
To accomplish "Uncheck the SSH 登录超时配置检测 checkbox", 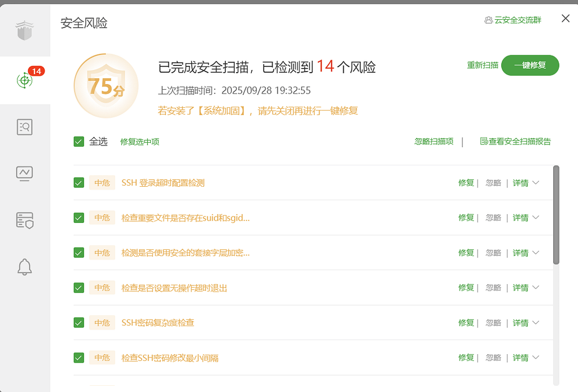I will [x=79, y=183].
